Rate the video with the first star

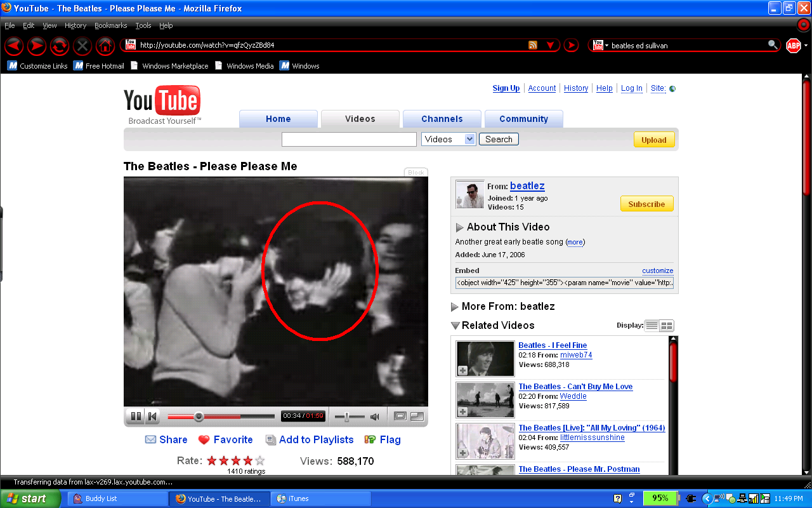pyautogui.click(x=212, y=461)
